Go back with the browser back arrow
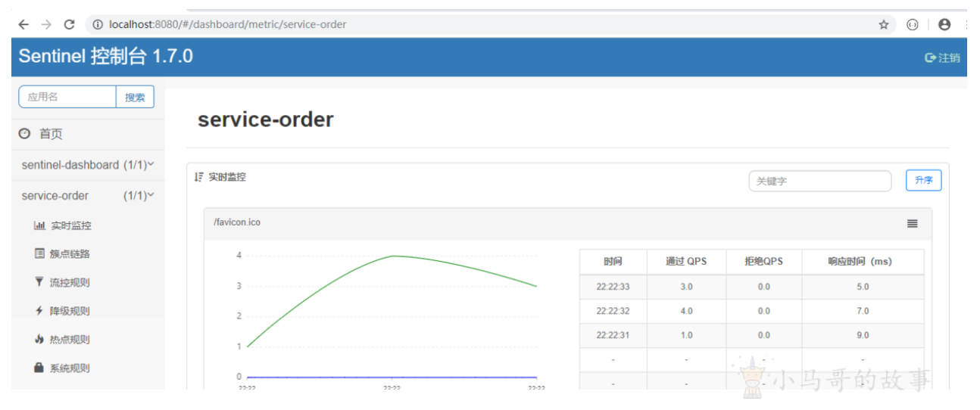This screenshot has height=410, width=980. 23,24
